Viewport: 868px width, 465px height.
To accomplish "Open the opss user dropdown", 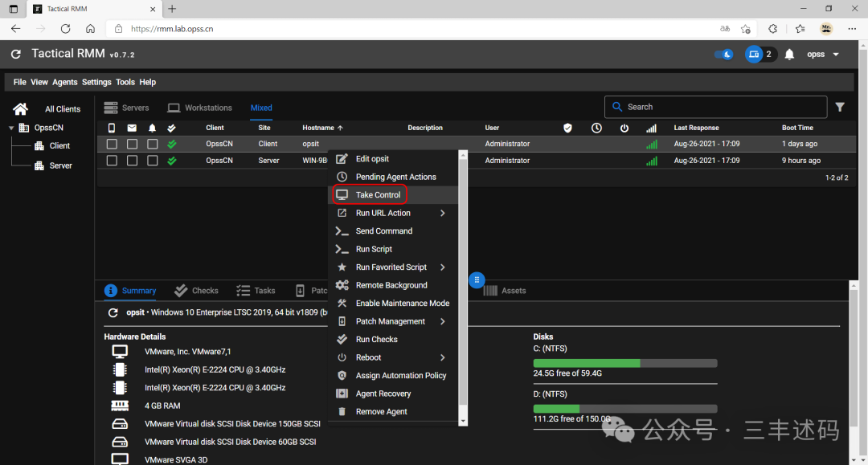I will coord(823,54).
